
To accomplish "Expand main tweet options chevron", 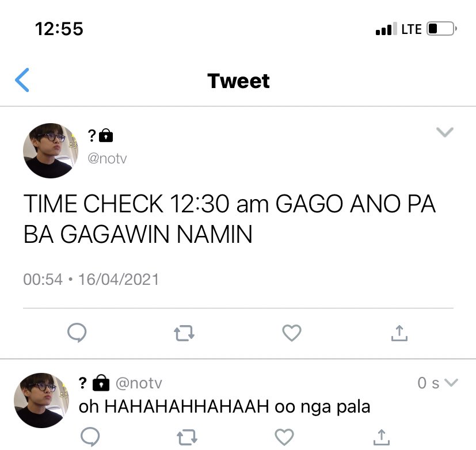I will click(x=445, y=132).
